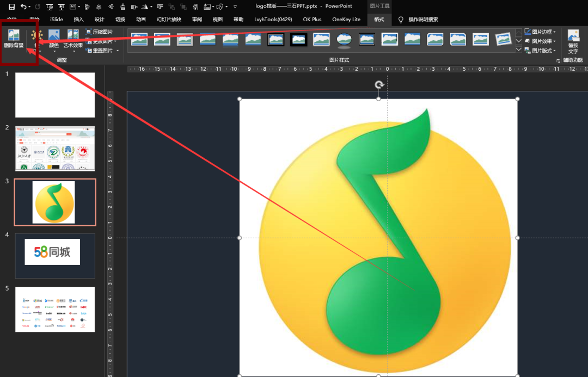The height and width of the screenshot is (377, 588).
Task: Select slide 3 thumbnail with music note logo
Action: tap(55, 202)
